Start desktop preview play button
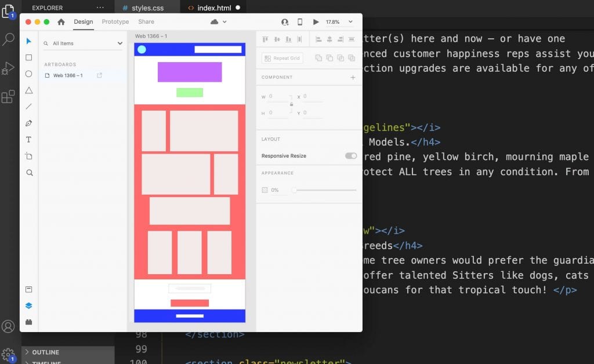 pyautogui.click(x=316, y=22)
